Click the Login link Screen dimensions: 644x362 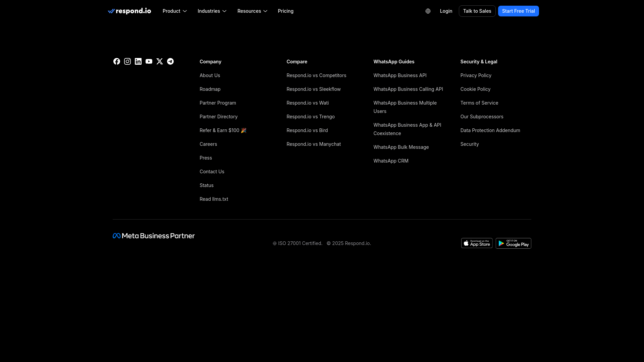click(x=446, y=11)
